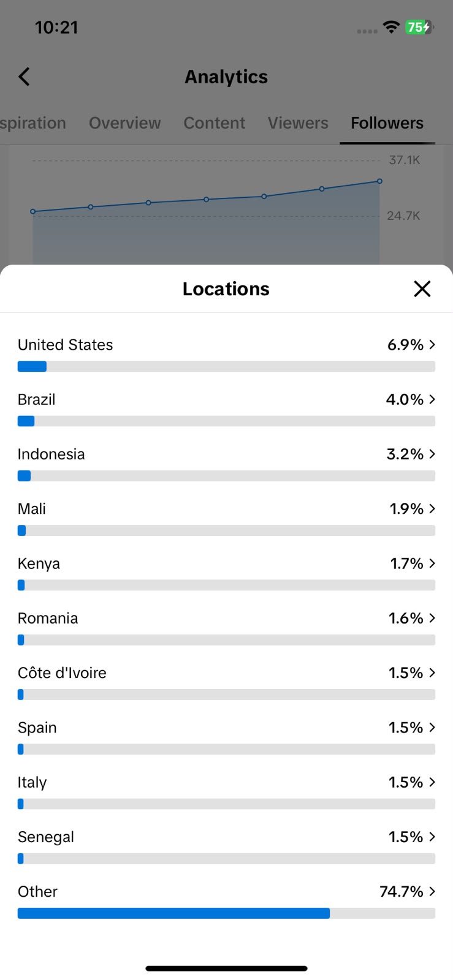Open the Romania location row

(226, 627)
